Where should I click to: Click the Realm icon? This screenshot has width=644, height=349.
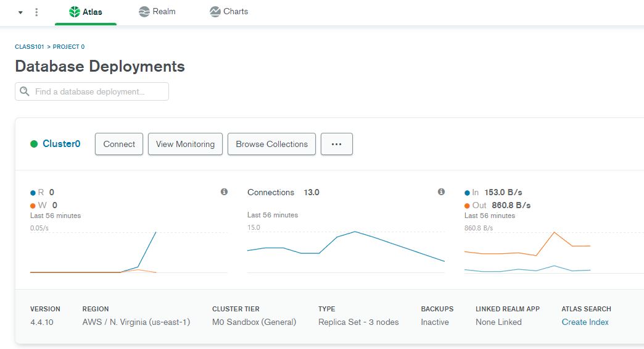144,12
